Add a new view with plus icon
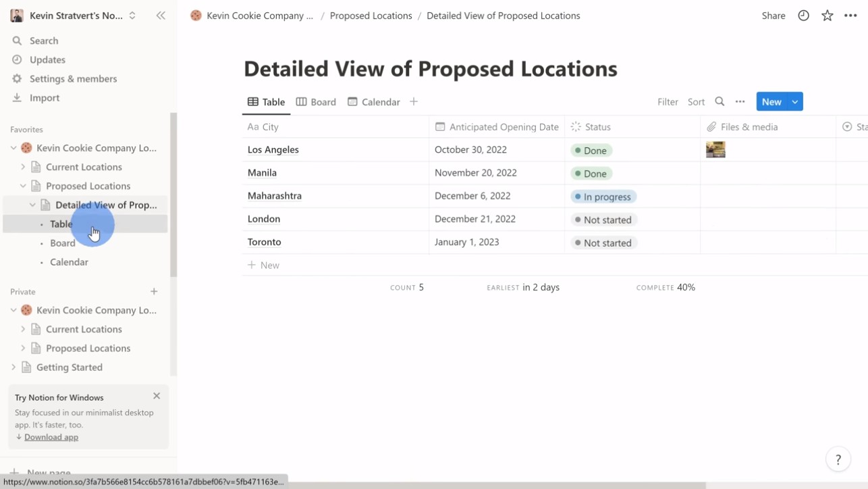 pyautogui.click(x=414, y=102)
